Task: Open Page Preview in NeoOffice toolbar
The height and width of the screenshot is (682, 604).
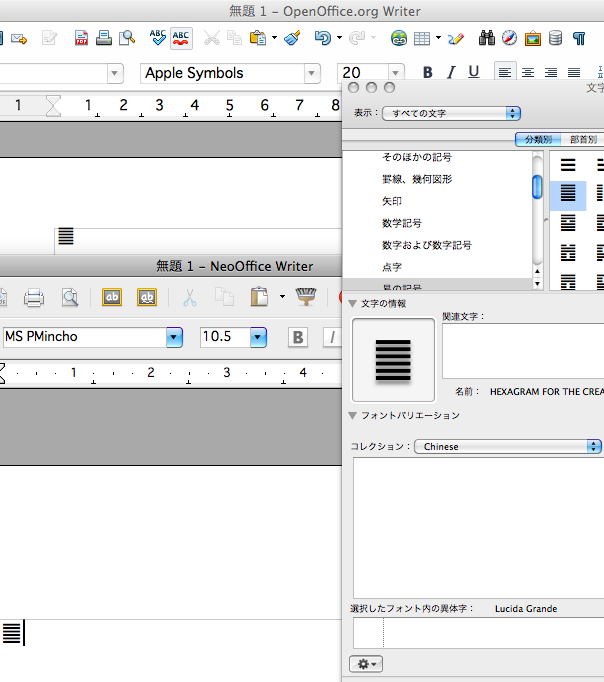Action: pyautogui.click(x=70, y=298)
